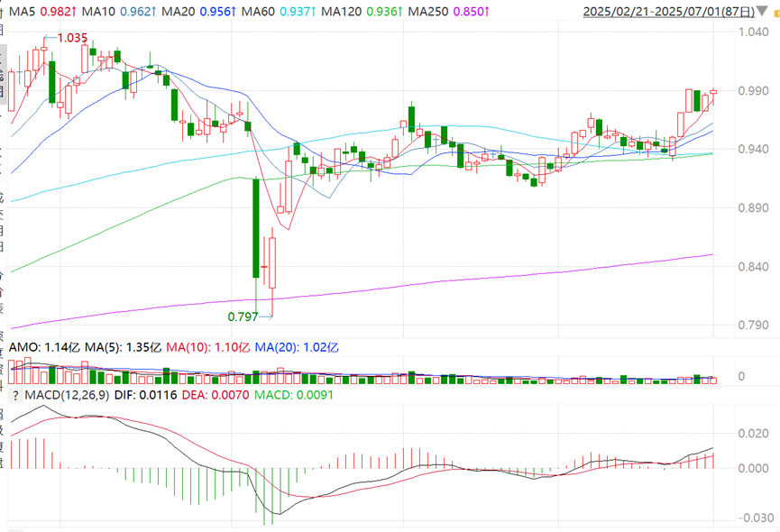Click the 0.000 MACD axis label
The width and height of the screenshot is (780, 532).
[753, 468]
